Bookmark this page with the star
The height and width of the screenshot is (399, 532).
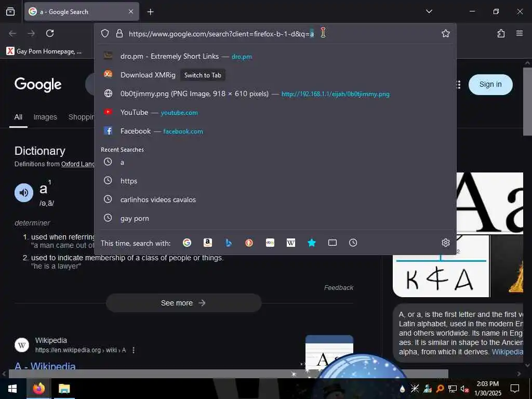click(445, 33)
